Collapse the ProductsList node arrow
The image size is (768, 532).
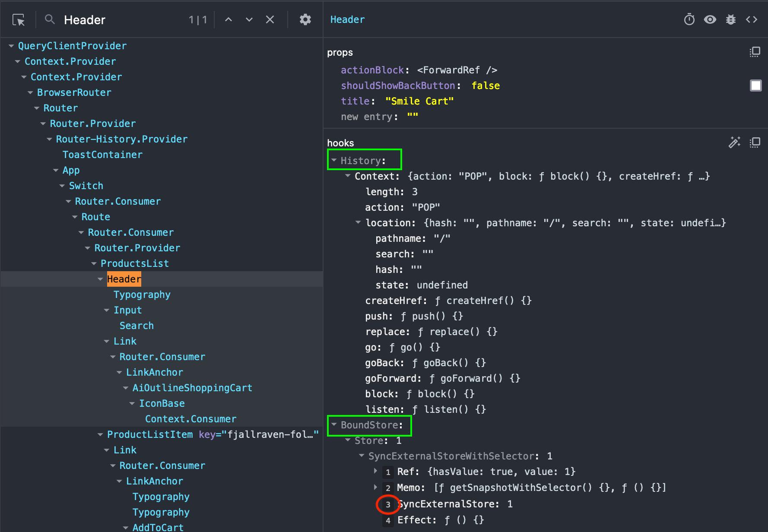[x=94, y=263]
